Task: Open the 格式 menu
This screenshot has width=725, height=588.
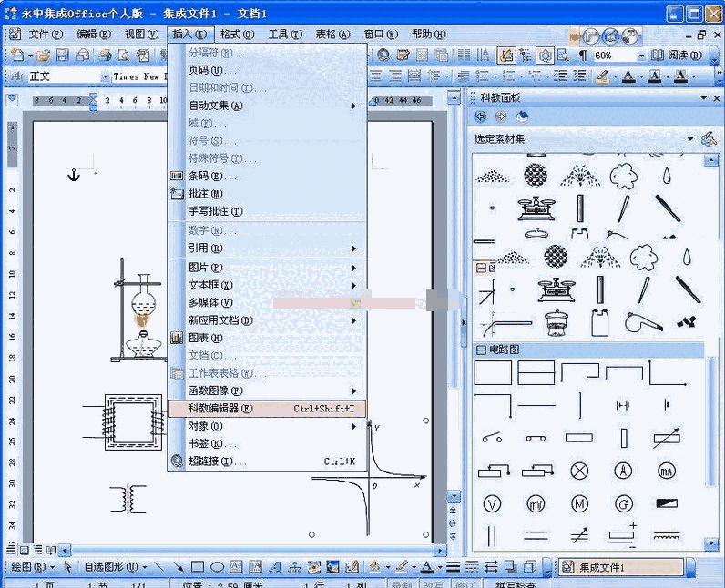Action: (237, 35)
